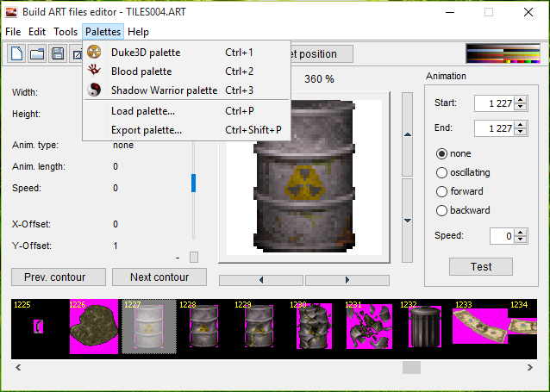Click the Prev. contour button
Viewport: 550px width, 392px height.
59,277
